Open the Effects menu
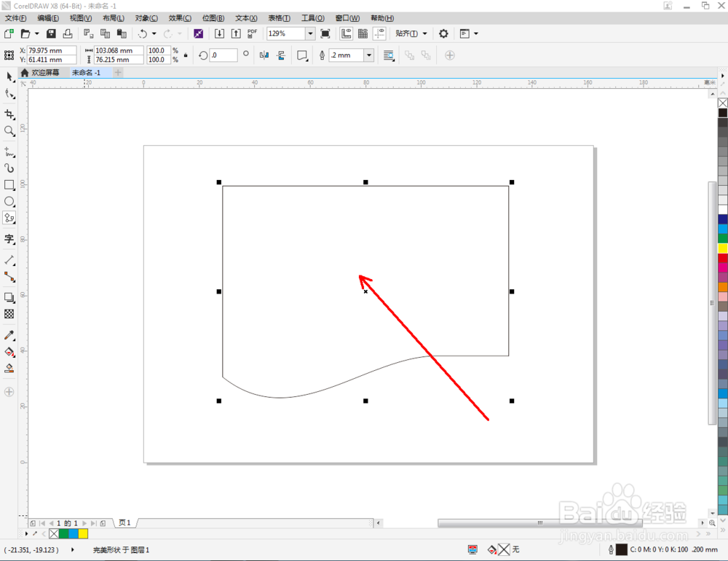Image resolution: width=728 pixels, height=561 pixels. pos(180,18)
